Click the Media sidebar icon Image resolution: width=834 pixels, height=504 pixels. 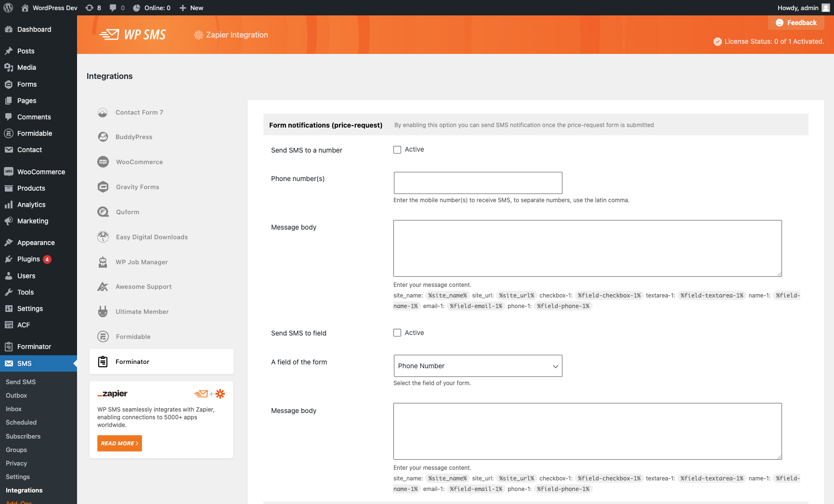(9, 67)
